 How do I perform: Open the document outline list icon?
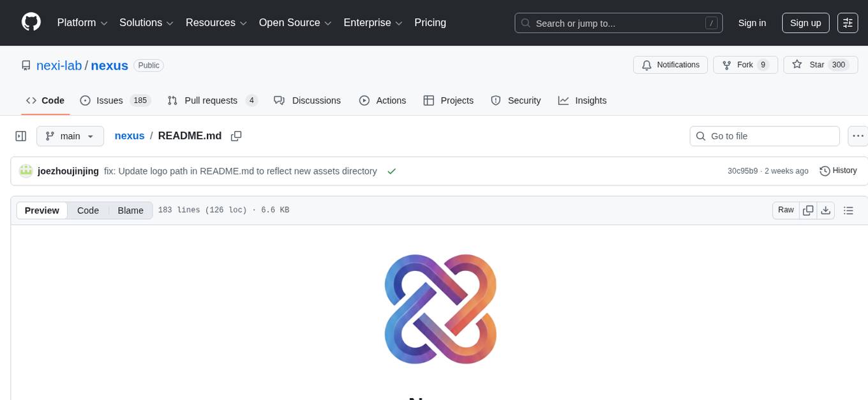click(x=848, y=210)
